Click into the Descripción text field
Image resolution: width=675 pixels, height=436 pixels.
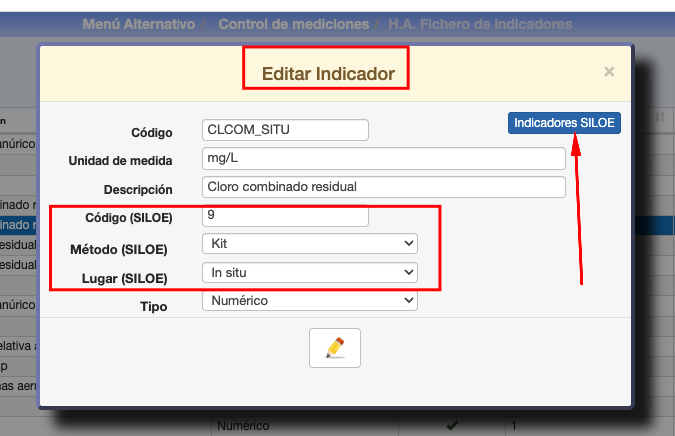pos(383,187)
